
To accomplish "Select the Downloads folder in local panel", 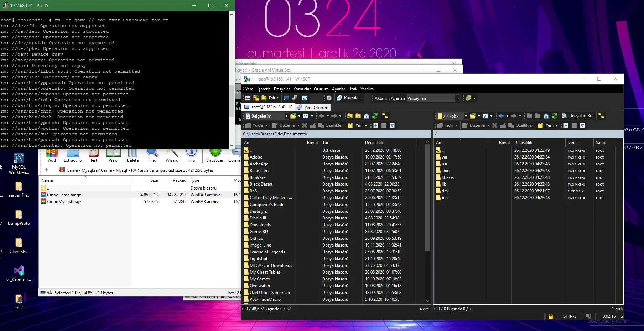I will pyautogui.click(x=260, y=225).
